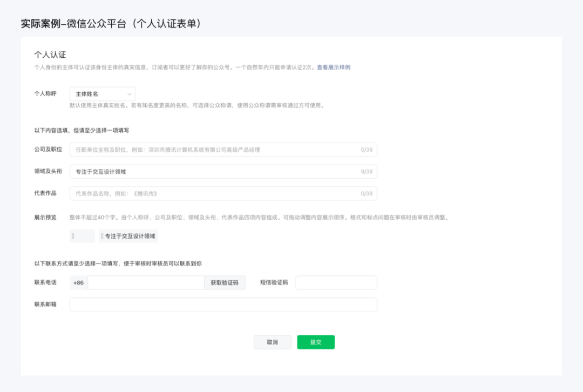Click the 获取验证码 button

(x=225, y=282)
